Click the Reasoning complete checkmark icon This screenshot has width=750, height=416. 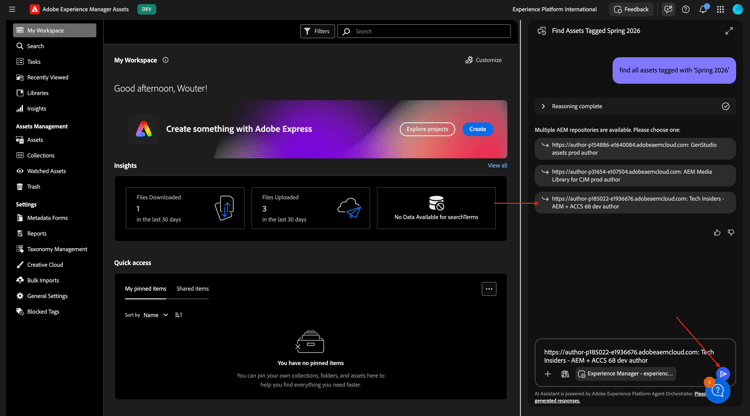(x=726, y=107)
